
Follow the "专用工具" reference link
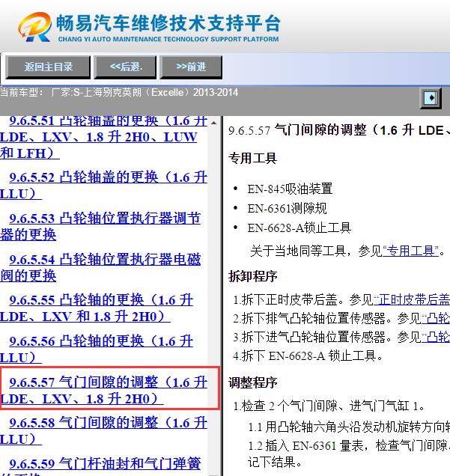click(x=410, y=251)
